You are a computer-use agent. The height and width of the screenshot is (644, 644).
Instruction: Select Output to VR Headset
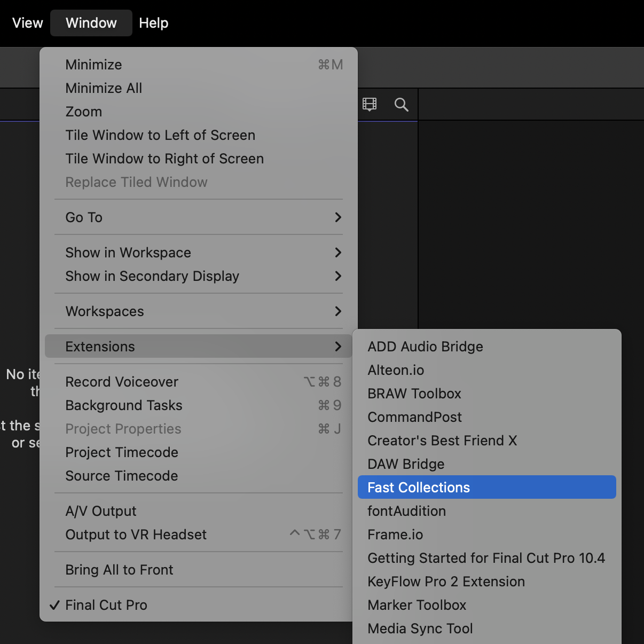(136, 535)
